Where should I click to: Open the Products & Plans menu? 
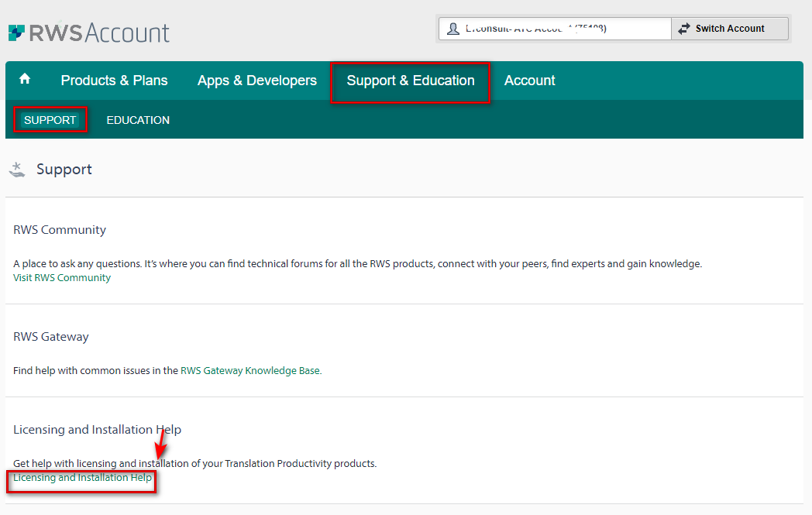tap(114, 80)
